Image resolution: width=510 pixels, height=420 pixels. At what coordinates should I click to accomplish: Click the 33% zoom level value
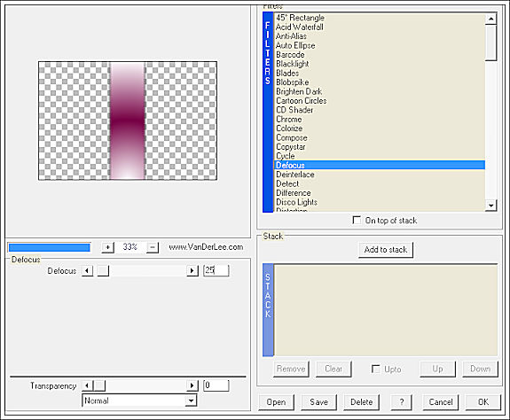129,247
